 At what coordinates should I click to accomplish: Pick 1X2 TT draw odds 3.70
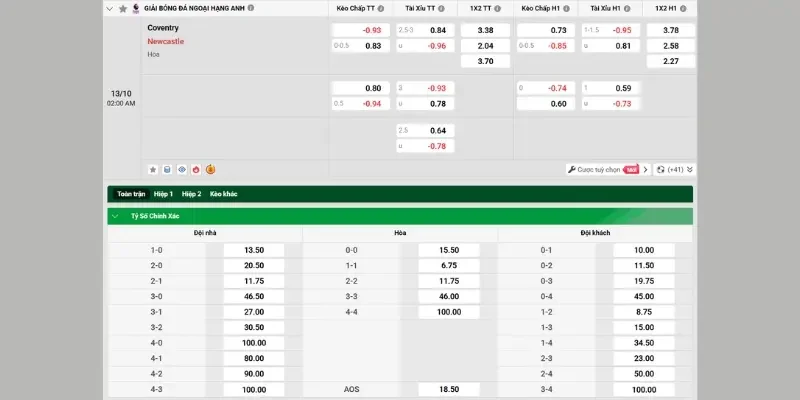[485, 61]
